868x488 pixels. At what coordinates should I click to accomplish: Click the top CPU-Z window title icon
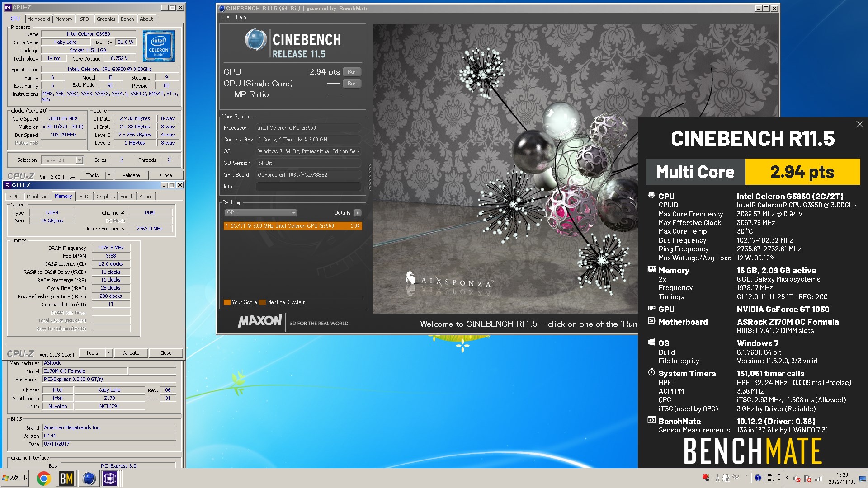pyautogui.click(x=8, y=8)
